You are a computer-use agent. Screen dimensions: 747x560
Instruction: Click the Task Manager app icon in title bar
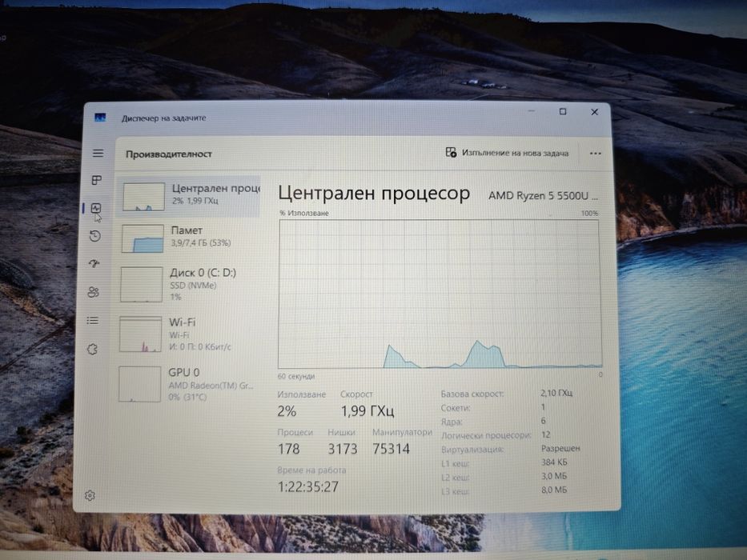100,117
